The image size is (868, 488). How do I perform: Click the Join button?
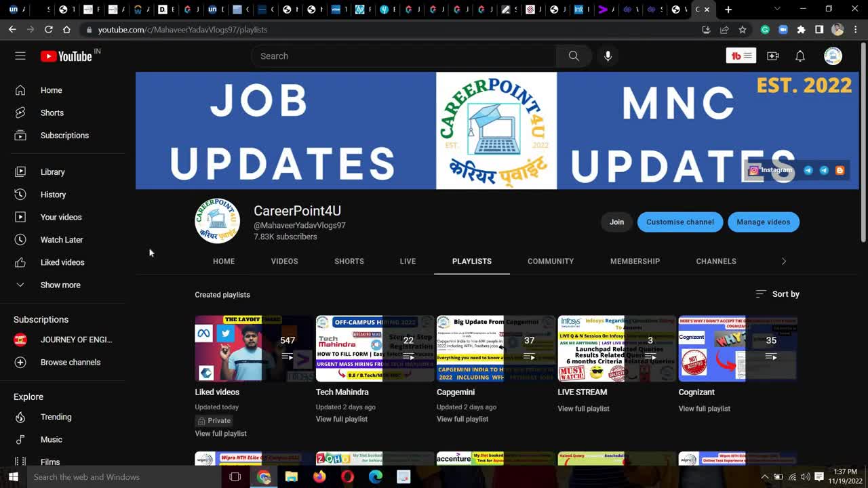616,222
